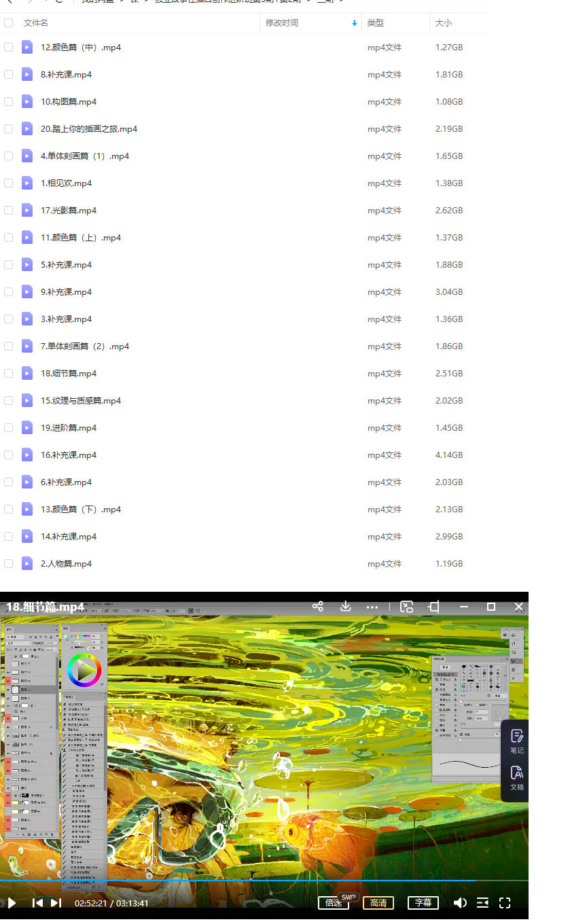Click the 4.14GB size of 16.补充课.mp4
This screenshot has height=924, width=570.
(x=449, y=455)
